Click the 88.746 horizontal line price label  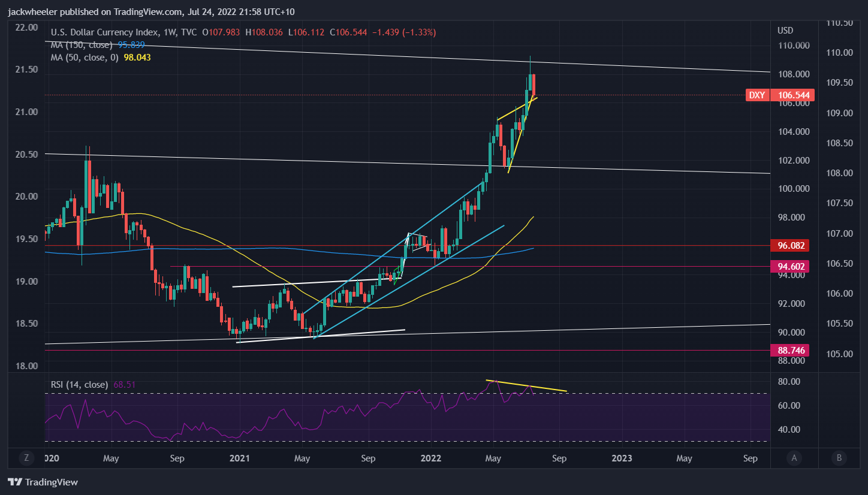pos(790,350)
